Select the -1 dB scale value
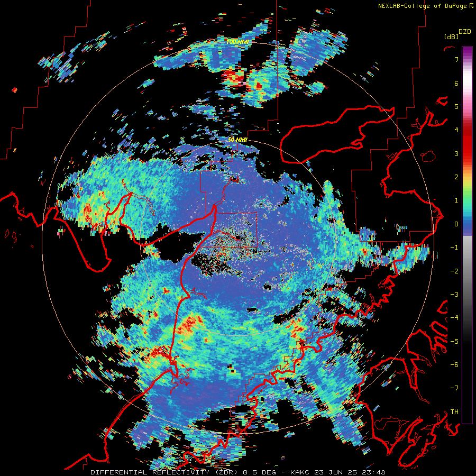The width and height of the screenshot is (476, 476). point(454,248)
